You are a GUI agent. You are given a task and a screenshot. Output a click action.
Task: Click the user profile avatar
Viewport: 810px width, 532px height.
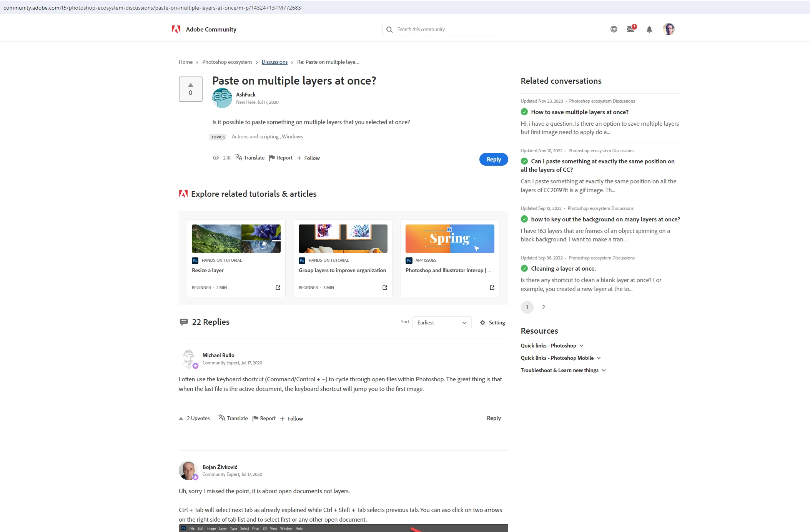pos(669,29)
